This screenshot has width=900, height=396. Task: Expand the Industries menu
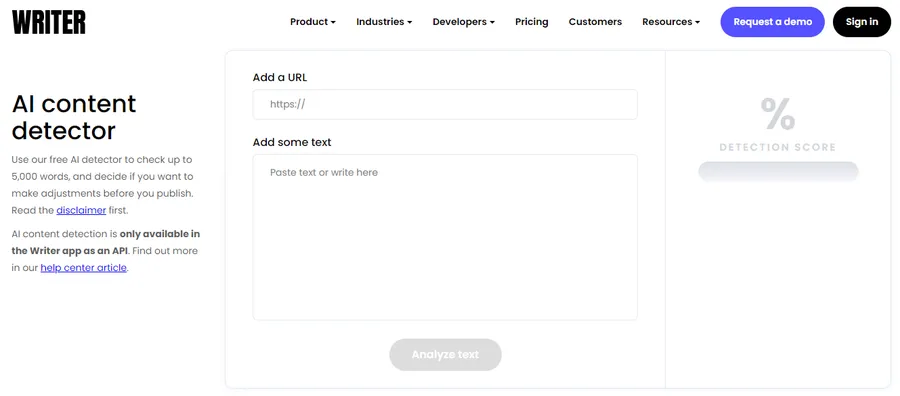pyautogui.click(x=384, y=22)
